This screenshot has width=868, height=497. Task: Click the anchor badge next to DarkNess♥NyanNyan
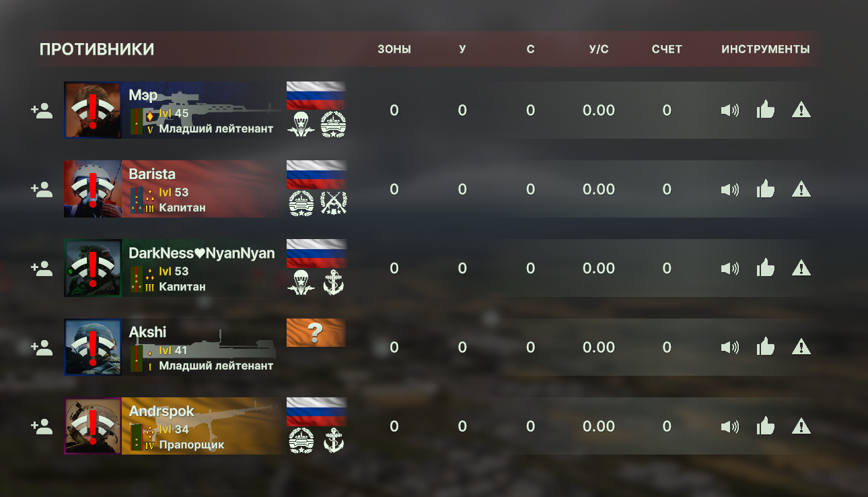point(333,282)
